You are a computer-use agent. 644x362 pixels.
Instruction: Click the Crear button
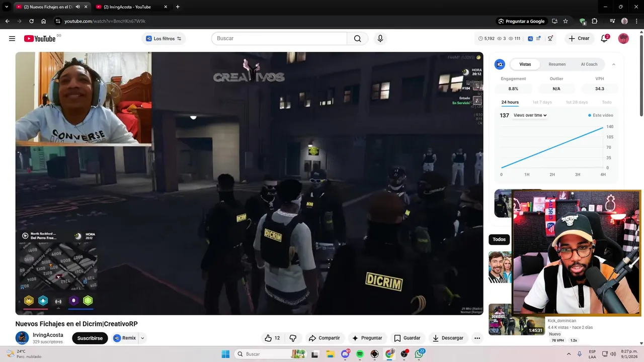click(x=579, y=39)
